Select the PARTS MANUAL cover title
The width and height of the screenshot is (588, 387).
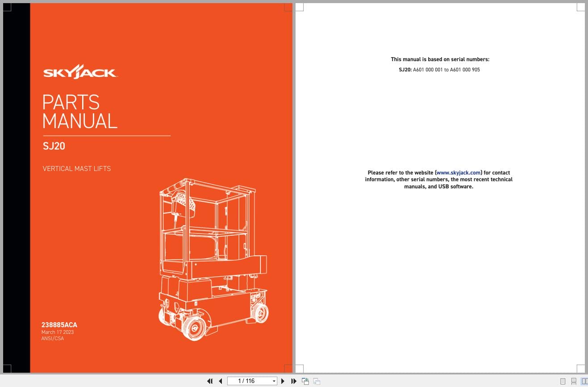tap(79, 112)
